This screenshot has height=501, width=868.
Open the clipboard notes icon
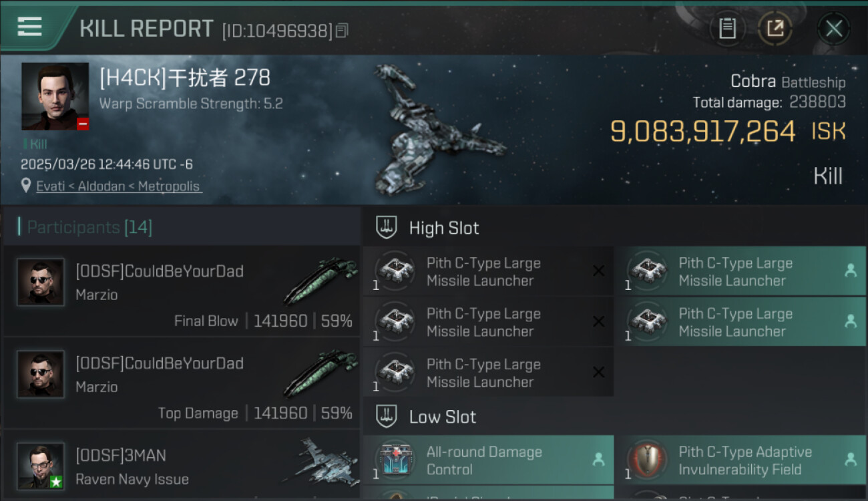[727, 29]
